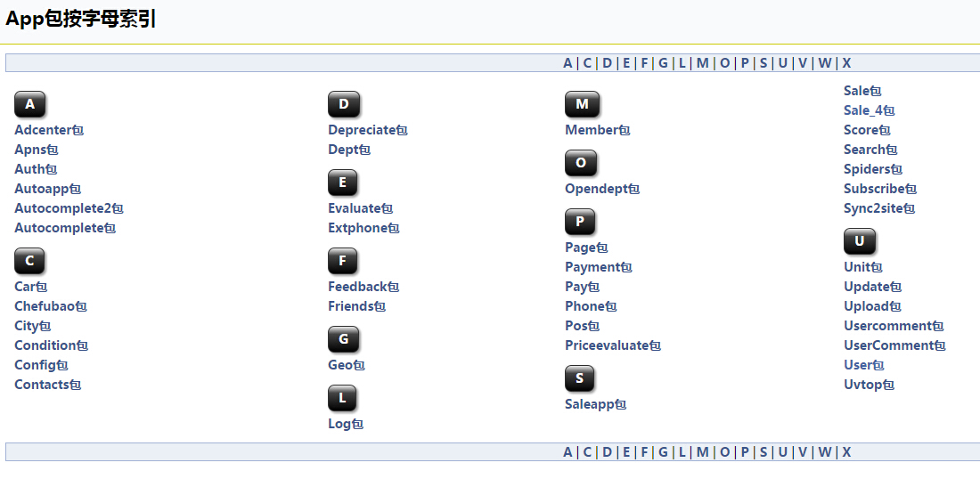Select letter A in bottom index bar
This screenshot has width=980, height=479.
coord(568,452)
